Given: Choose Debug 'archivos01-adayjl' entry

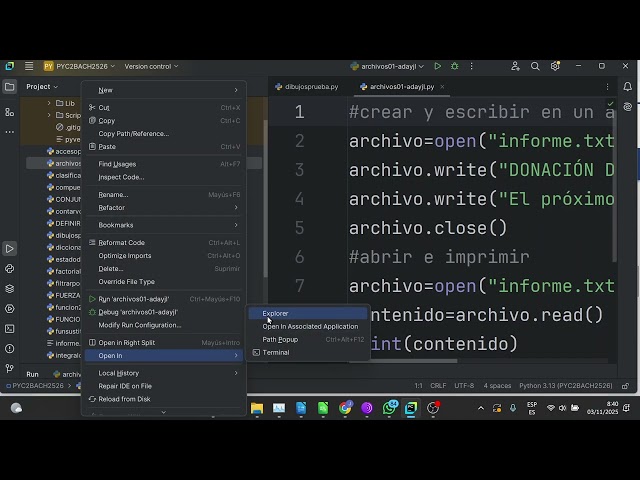Looking at the screenshot, I should (164, 312).
